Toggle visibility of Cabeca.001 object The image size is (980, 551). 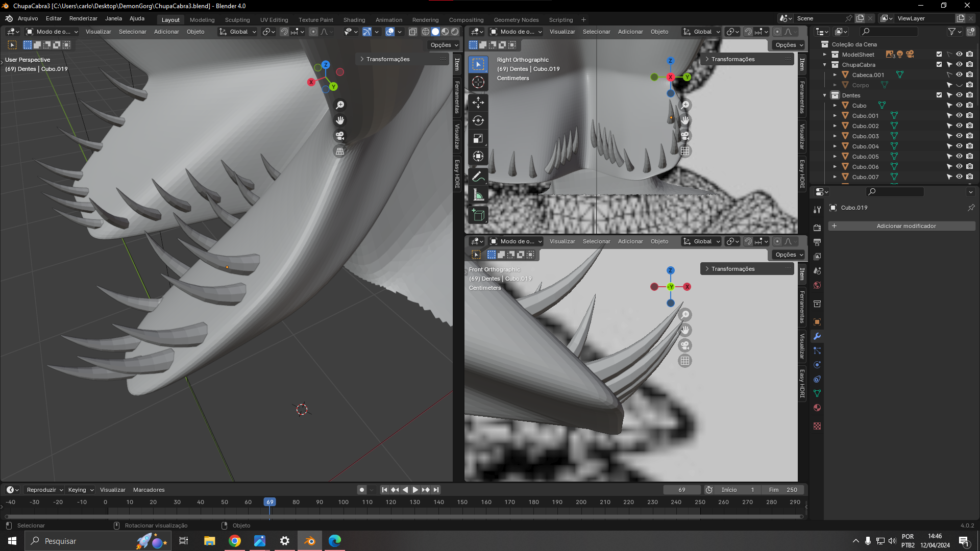coord(959,74)
